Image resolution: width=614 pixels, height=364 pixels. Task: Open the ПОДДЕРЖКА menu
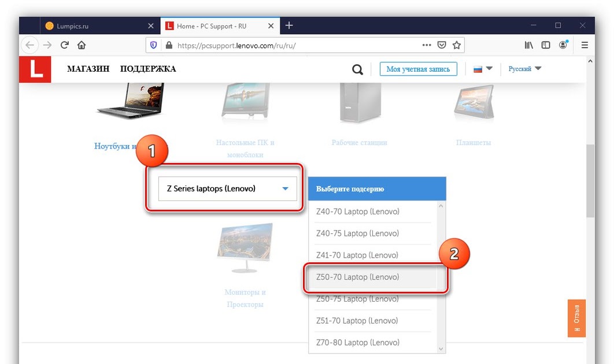148,69
